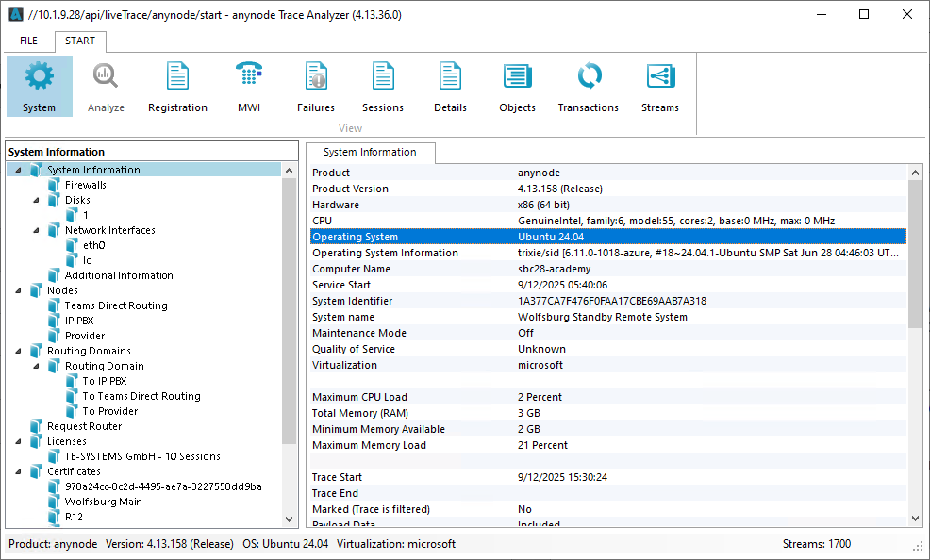Select the Analyze icon
The height and width of the screenshot is (560, 930).
click(x=105, y=85)
